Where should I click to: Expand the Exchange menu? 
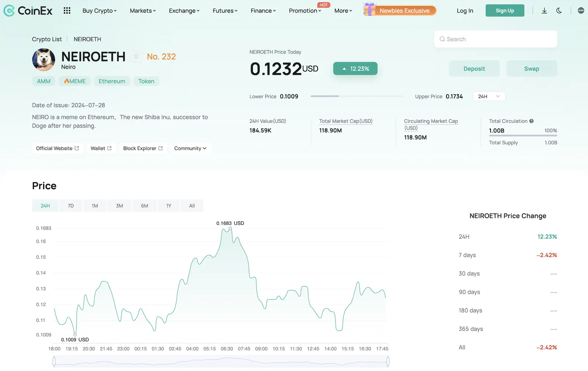coord(184,11)
